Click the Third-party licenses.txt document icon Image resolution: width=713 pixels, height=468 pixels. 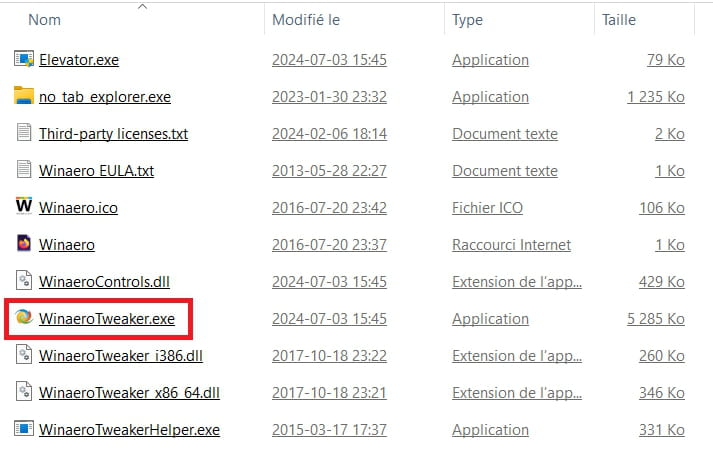[x=24, y=133]
